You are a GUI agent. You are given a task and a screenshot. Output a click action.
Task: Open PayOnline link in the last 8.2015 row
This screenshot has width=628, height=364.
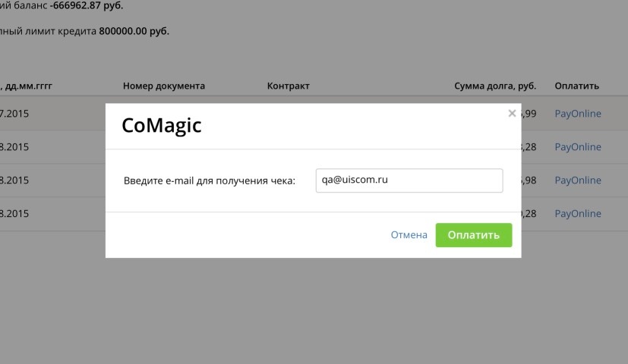[x=578, y=214]
